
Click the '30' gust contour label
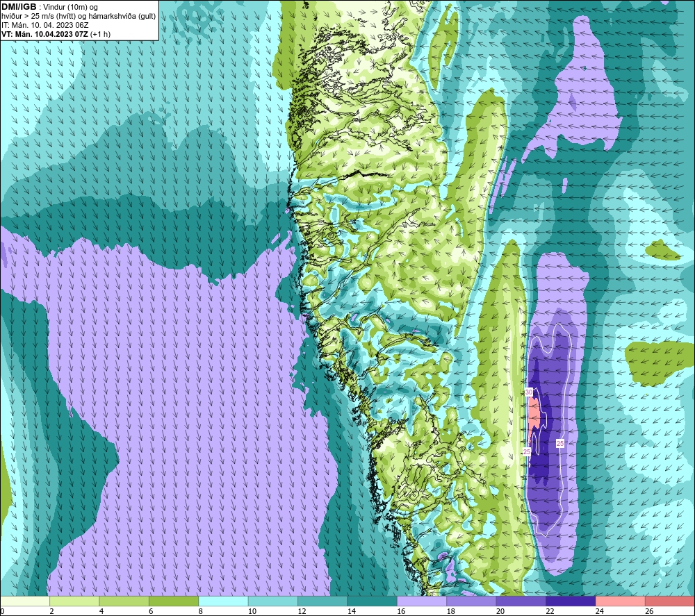click(529, 392)
